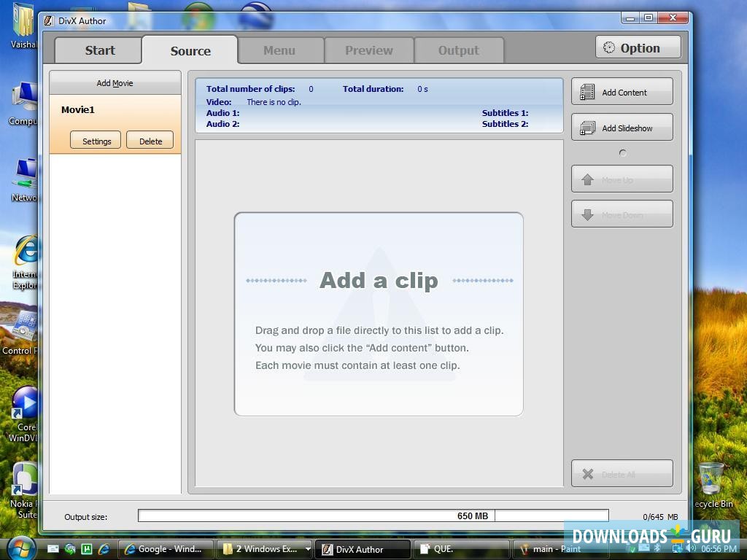This screenshot has height=560, width=747.
Task: Click the Subtitles 1 label
Action: (505, 113)
